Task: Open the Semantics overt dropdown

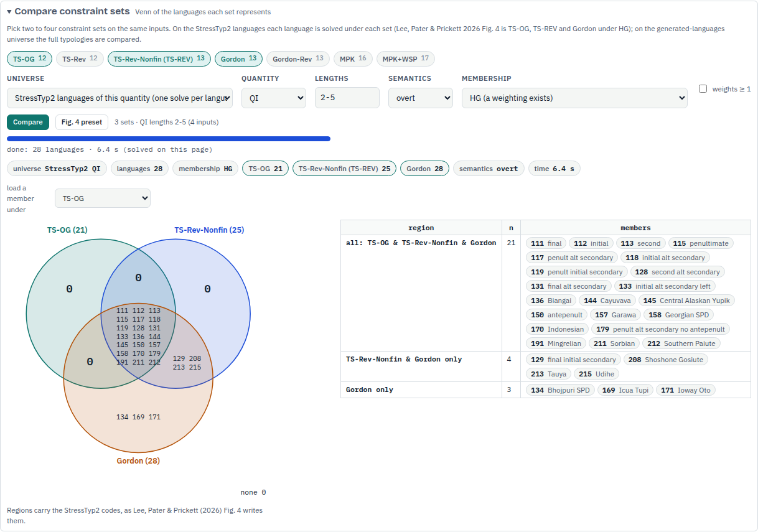Action: pyautogui.click(x=421, y=98)
